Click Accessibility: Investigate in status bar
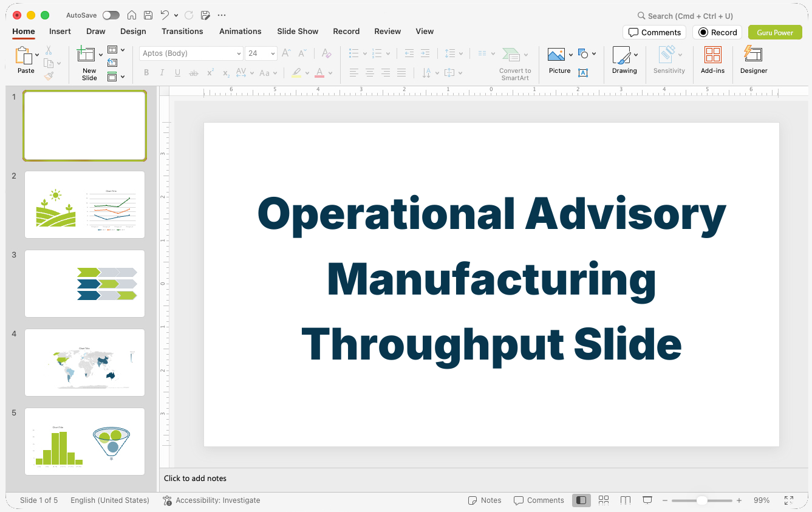Image resolution: width=812 pixels, height=512 pixels. pyautogui.click(x=211, y=500)
